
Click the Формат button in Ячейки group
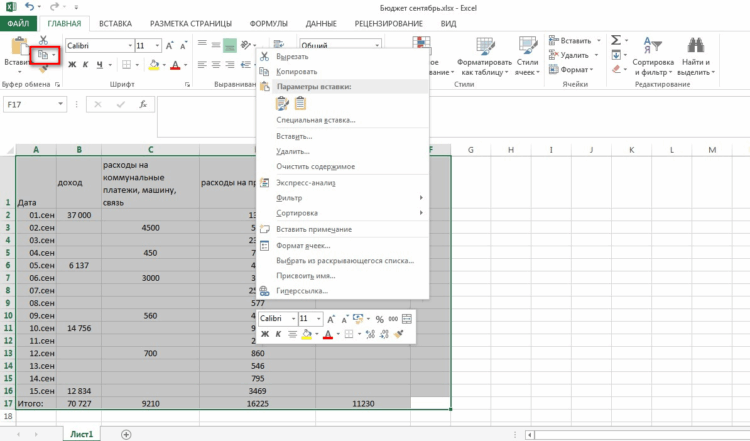pyautogui.click(x=571, y=70)
